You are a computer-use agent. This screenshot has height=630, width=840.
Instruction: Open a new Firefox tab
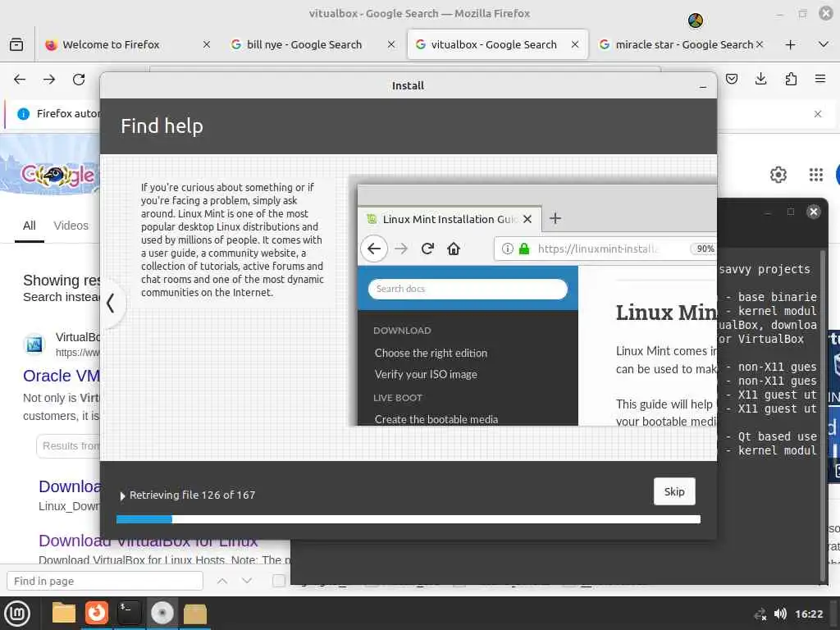tap(790, 44)
